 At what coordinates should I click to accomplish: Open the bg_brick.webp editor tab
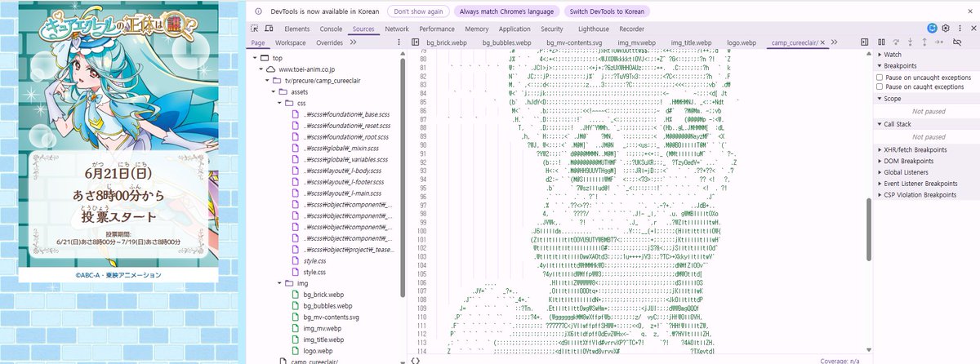(x=447, y=42)
